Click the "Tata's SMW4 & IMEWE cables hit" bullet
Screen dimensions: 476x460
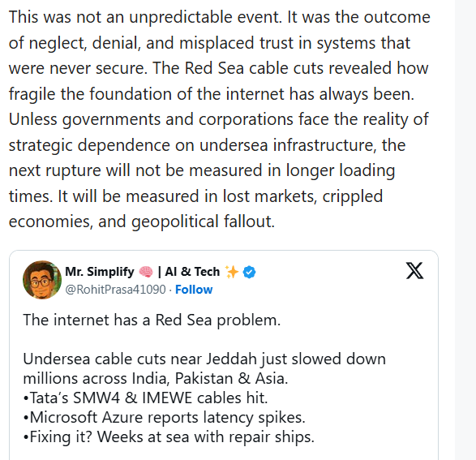(145, 398)
